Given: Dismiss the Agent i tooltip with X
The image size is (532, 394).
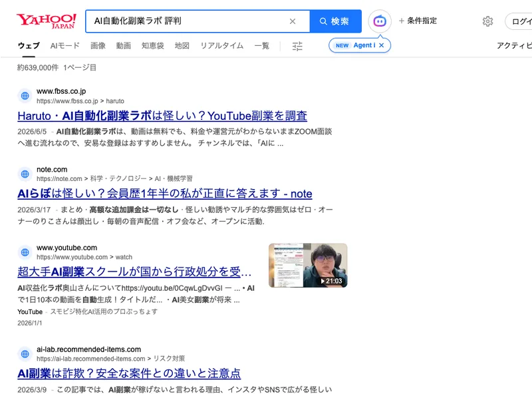Looking at the screenshot, I should coord(382,45).
